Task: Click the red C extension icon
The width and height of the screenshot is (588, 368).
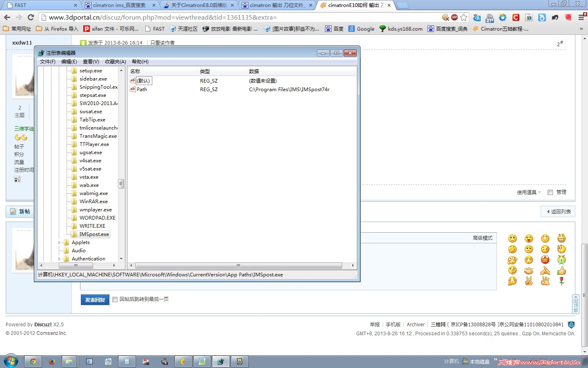Action: tap(516, 18)
